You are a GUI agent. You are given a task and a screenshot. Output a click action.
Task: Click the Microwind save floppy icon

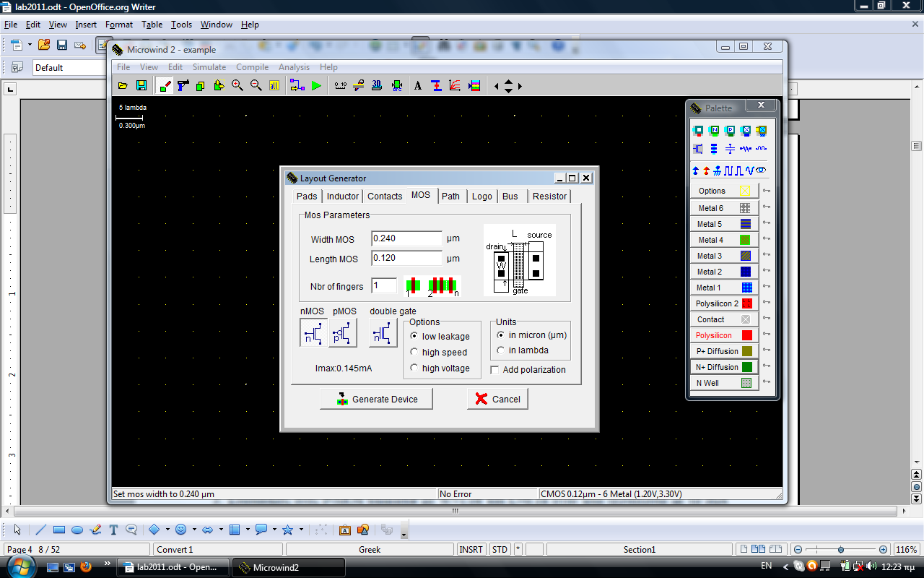pyautogui.click(x=141, y=85)
